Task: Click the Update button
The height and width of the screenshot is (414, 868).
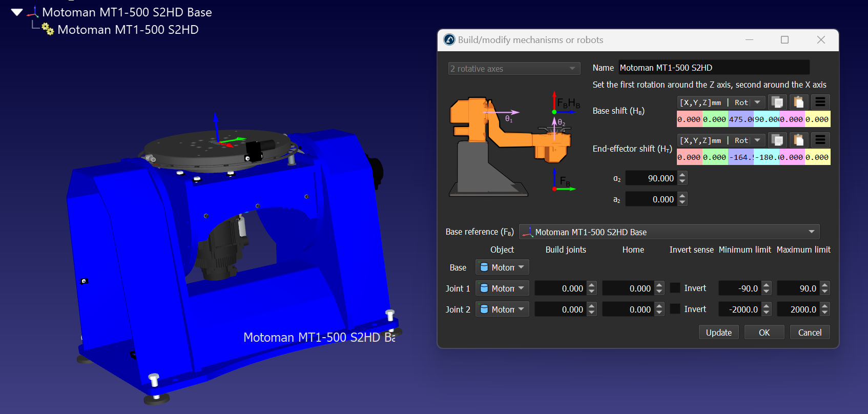Action: (718, 333)
